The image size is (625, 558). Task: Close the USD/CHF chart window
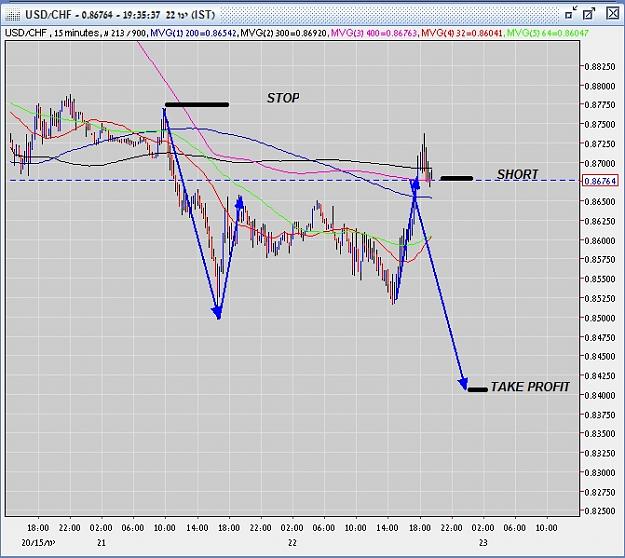612,14
